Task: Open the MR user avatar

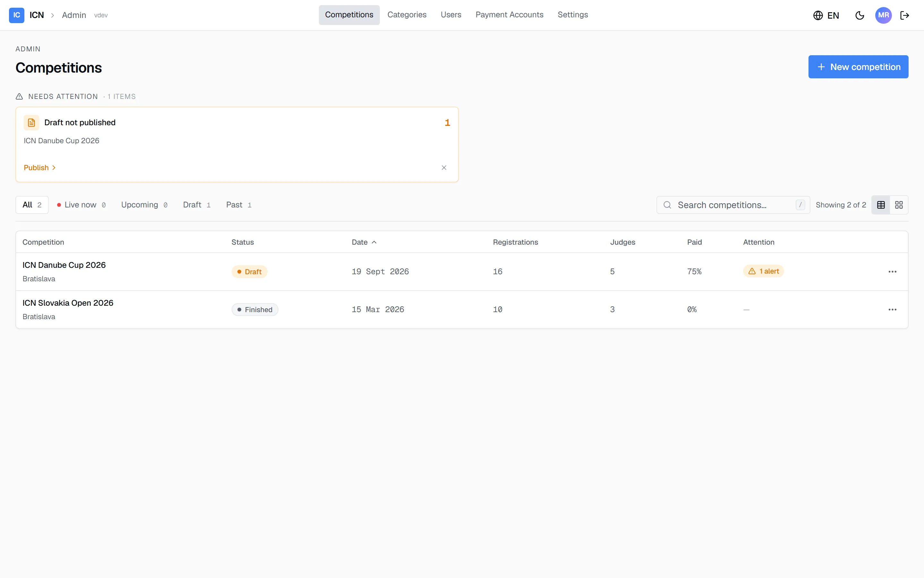Action: pos(883,15)
